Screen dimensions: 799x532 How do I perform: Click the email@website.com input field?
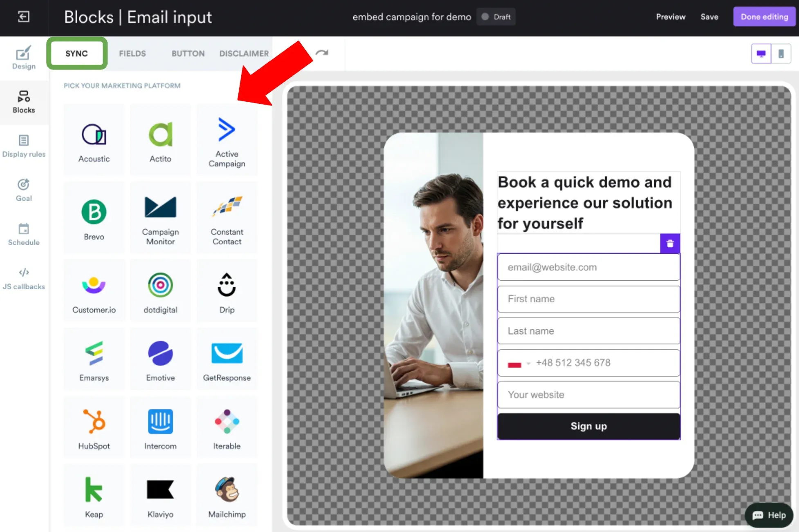[x=589, y=267]
